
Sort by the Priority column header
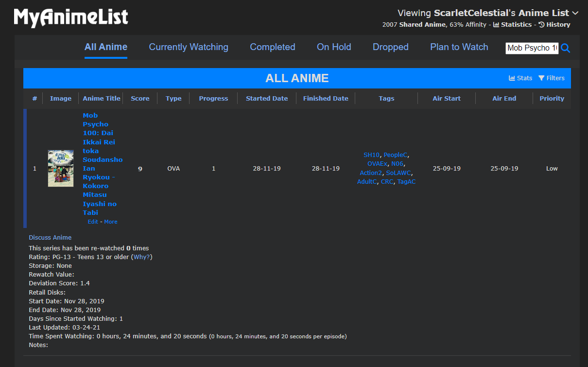pos(552,98)
